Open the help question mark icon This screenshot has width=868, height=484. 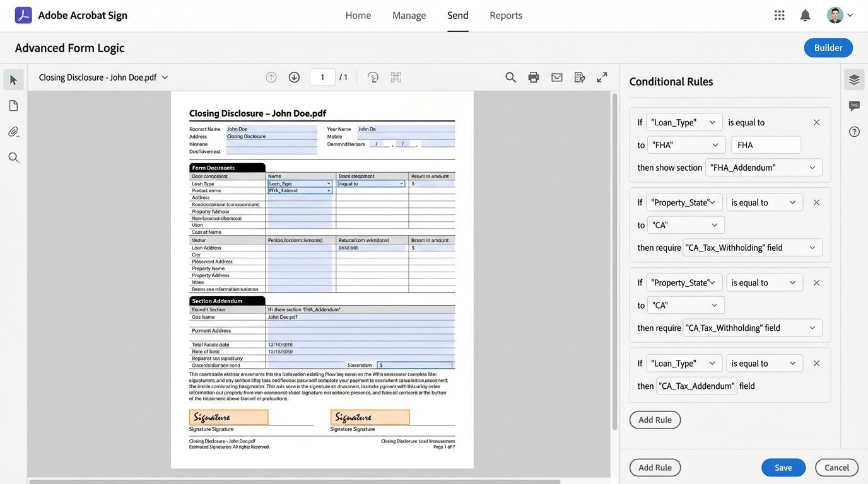point(854,131)
